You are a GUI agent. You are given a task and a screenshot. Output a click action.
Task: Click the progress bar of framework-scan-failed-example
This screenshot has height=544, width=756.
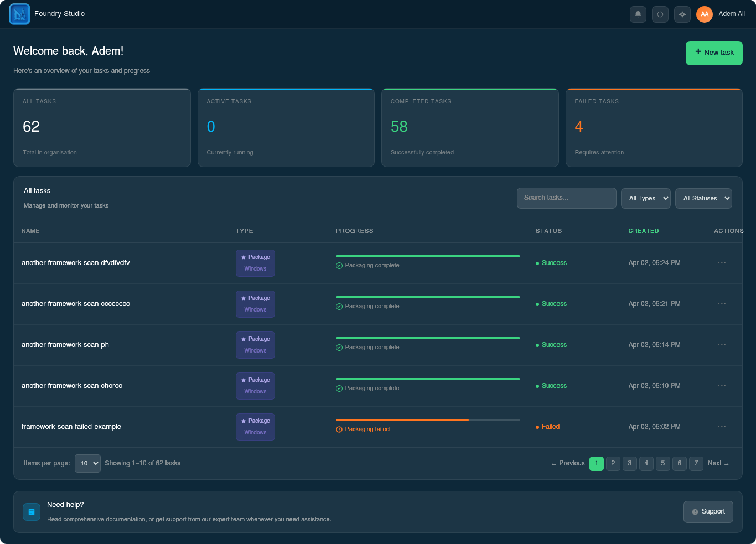(x=428, y=420)
